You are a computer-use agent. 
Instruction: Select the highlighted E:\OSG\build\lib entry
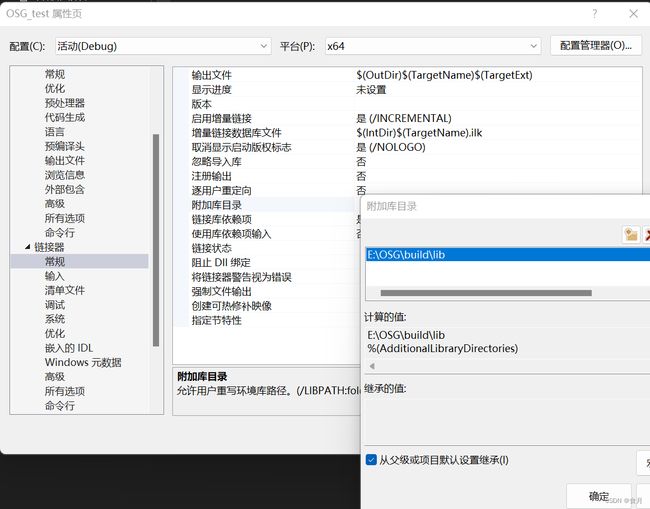click(x=508, y=254)
